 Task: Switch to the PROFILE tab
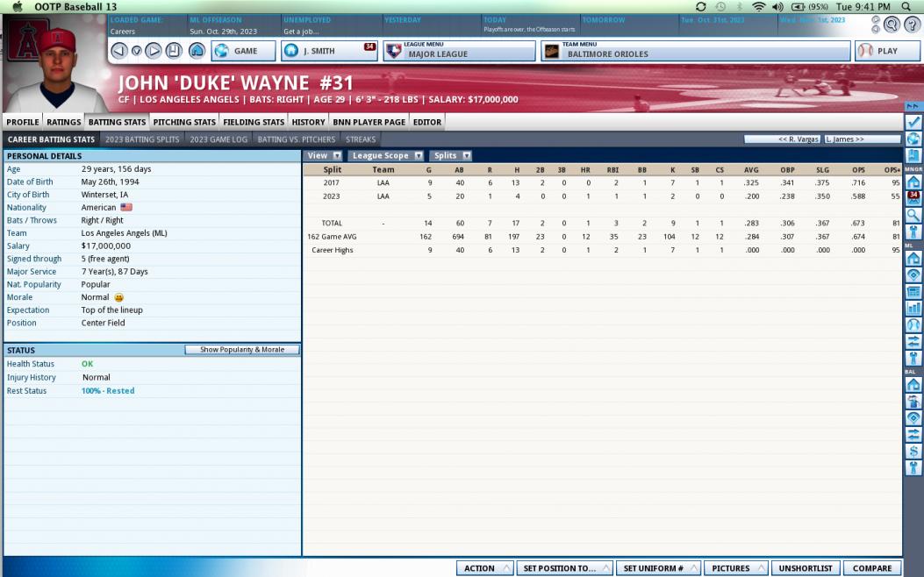click(x=23, y=122)
